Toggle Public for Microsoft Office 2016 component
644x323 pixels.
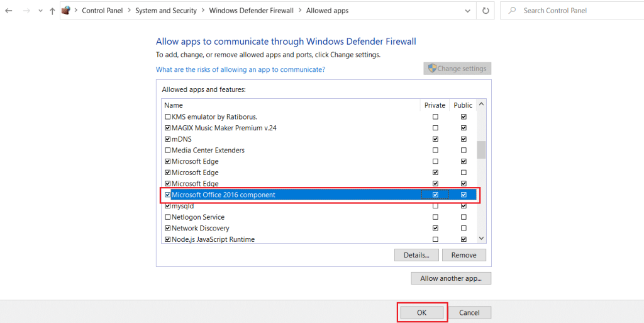pyautogui.click(x=464, y=195)
